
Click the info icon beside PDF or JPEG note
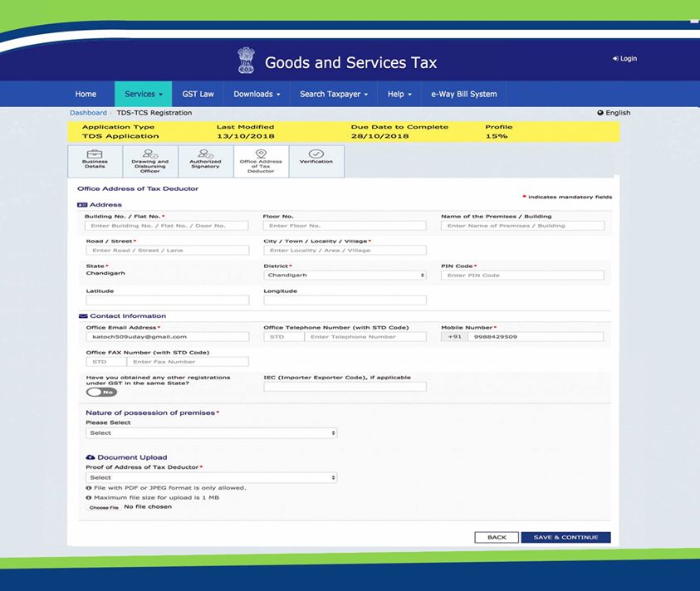click(88, 488)
